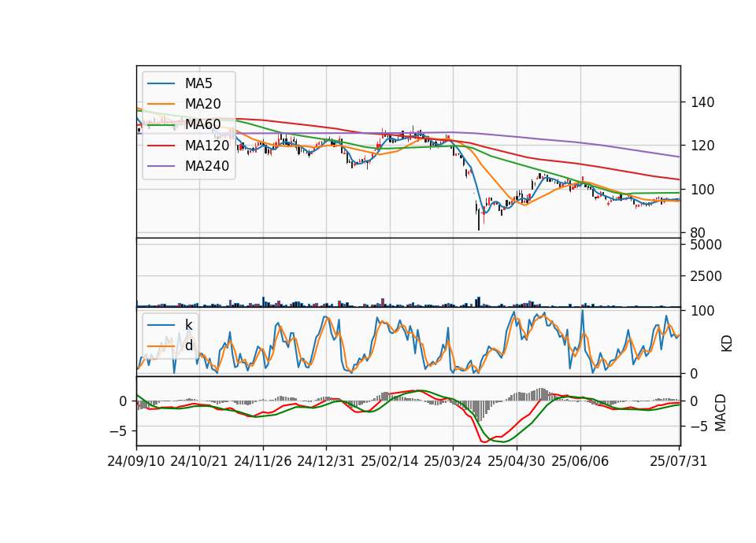Click the 24/11/26 date tick label

(263, 461)
